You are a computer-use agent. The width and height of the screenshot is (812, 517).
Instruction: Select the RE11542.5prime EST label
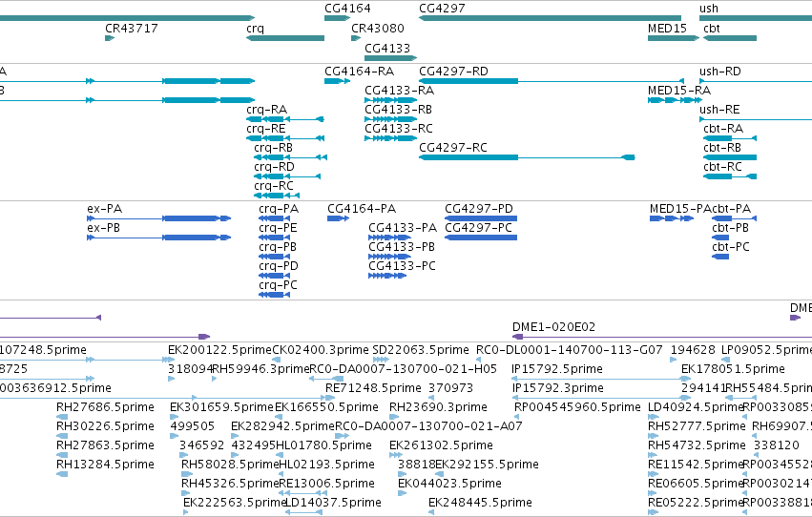point(696,465)
